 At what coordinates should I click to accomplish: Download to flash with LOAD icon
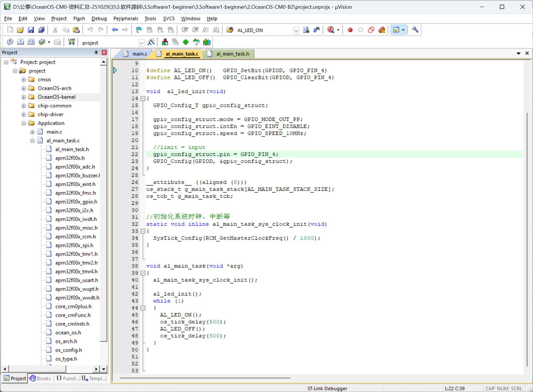(x=71, y=42)
